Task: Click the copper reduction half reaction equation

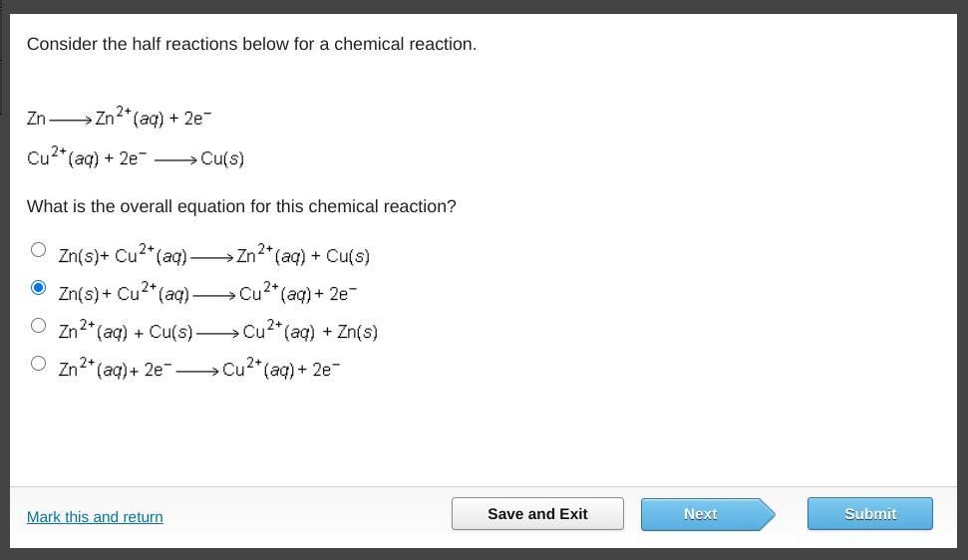Action: [x=136, y=158]
